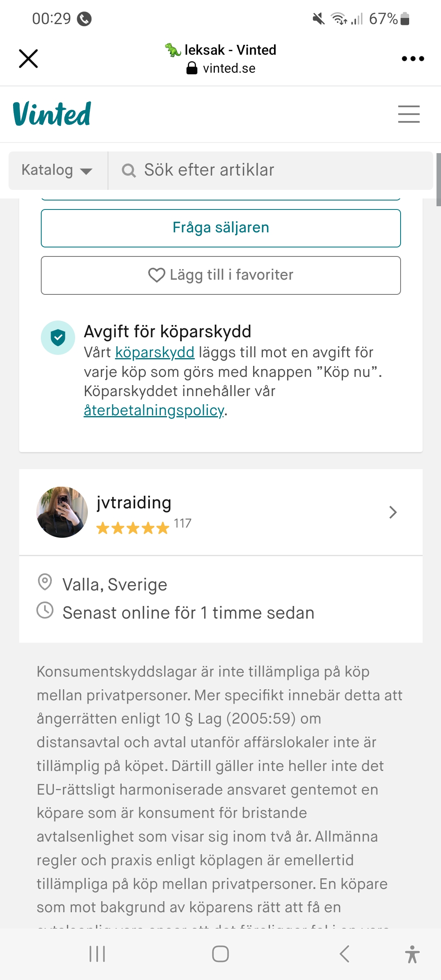Open the köparskydd link
Viewport: 441px width, 980px height.
pos(155,352)
